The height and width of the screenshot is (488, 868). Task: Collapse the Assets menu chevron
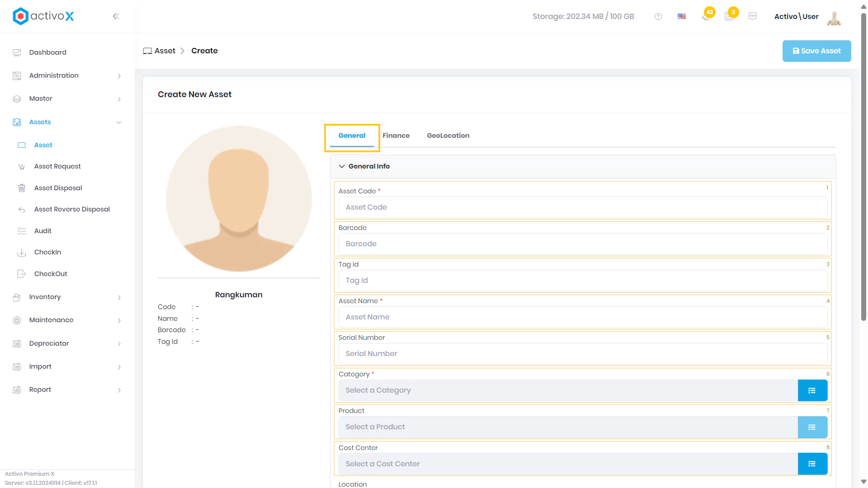click(119, 122)
